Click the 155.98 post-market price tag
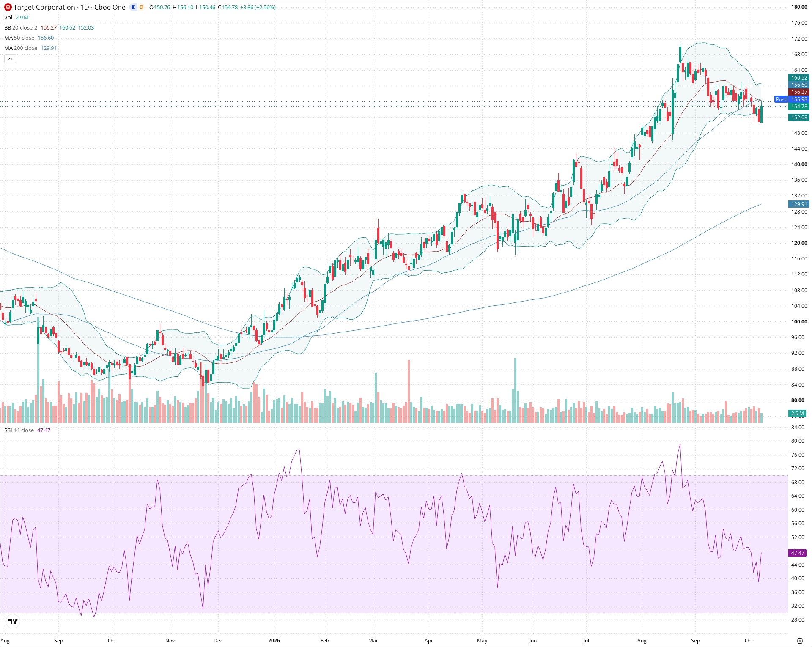 click(799, 99)
